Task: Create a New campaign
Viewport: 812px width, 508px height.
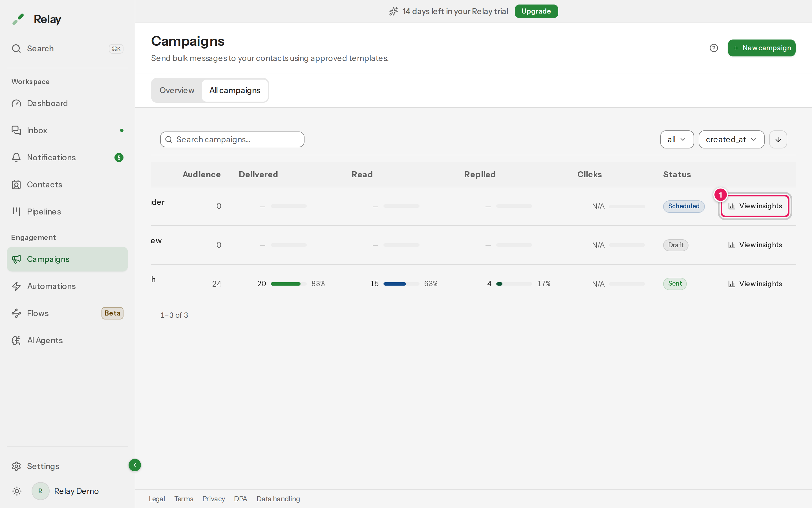Action: click(x=761, y=48)
